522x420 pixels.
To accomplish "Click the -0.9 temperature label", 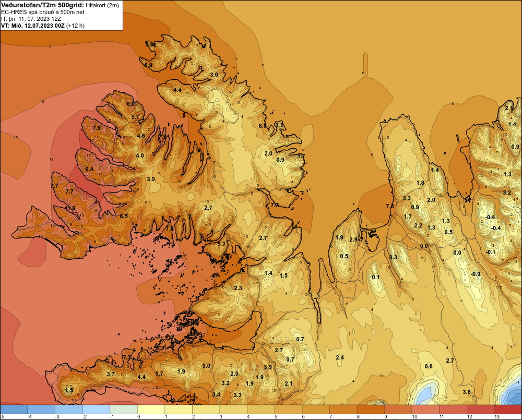I will tap(476, 274).
